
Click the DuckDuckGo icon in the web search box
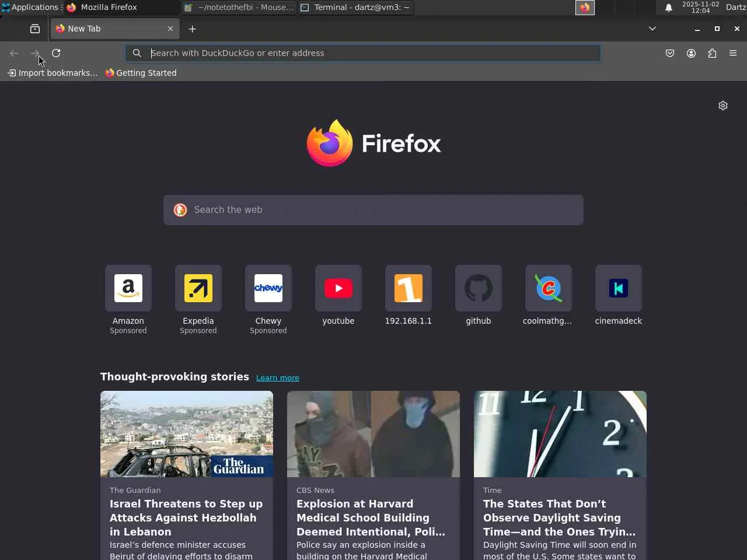[x=180, y=210]
